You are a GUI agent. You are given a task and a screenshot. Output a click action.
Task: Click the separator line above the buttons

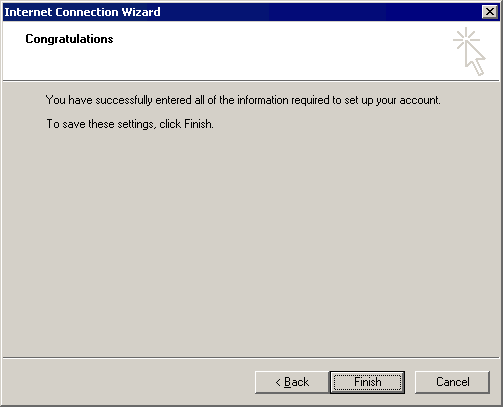[251, 358]
